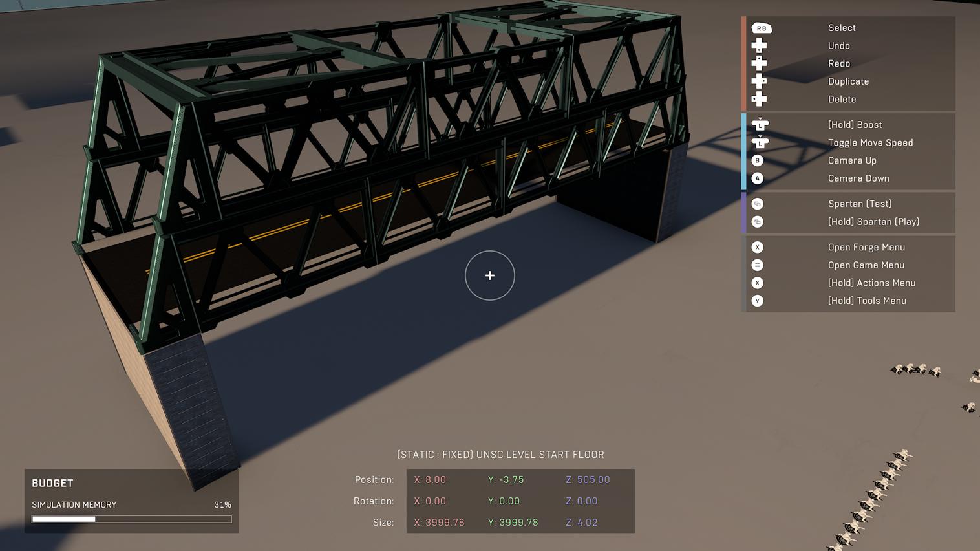Viewport: 980px width, 551px height.
Task: Click the B button icon for Camera Up
Action: (758, 160)
